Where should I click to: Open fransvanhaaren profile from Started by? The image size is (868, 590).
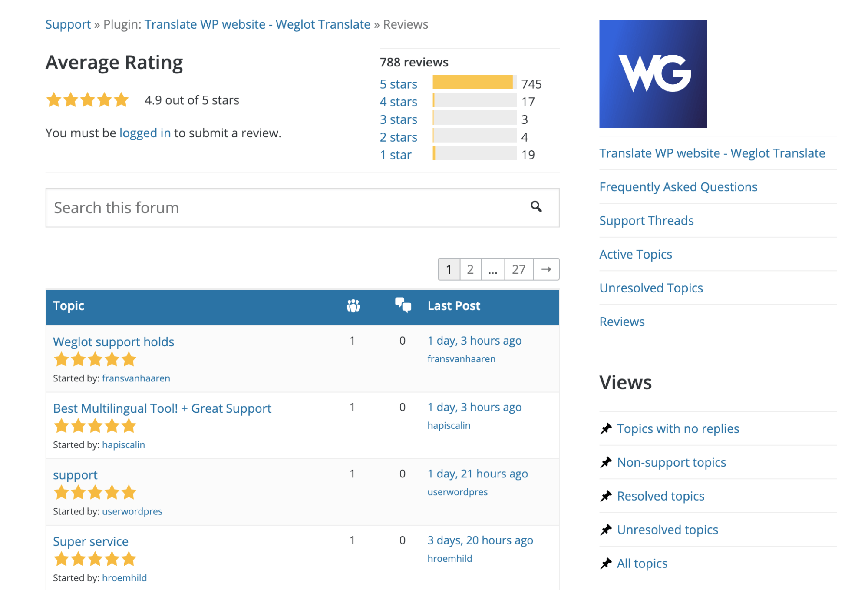pos(136,378)
